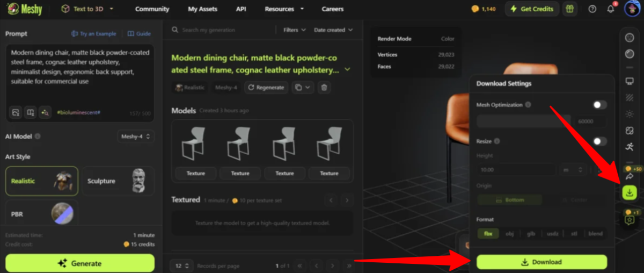The width and height of the screenshot is (644, 273).
Task: Click the running animation figure icon
Action: [x=630, y=147]
